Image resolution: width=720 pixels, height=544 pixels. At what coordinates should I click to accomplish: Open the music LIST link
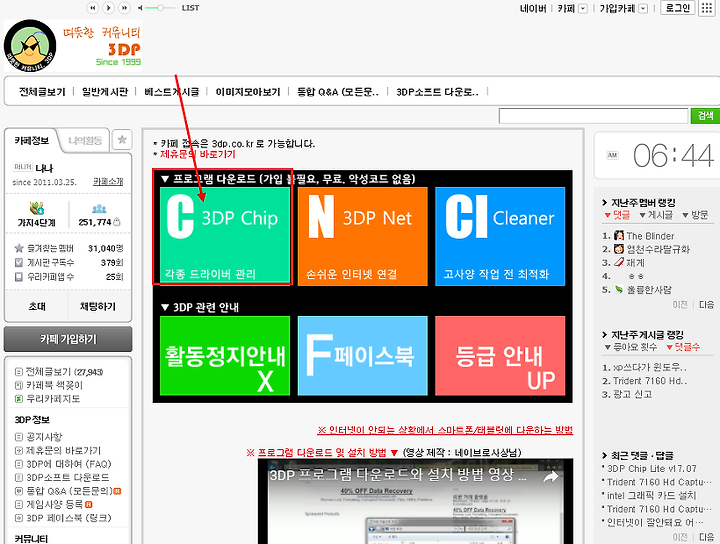pyautogui.click(x=190, y=8)
